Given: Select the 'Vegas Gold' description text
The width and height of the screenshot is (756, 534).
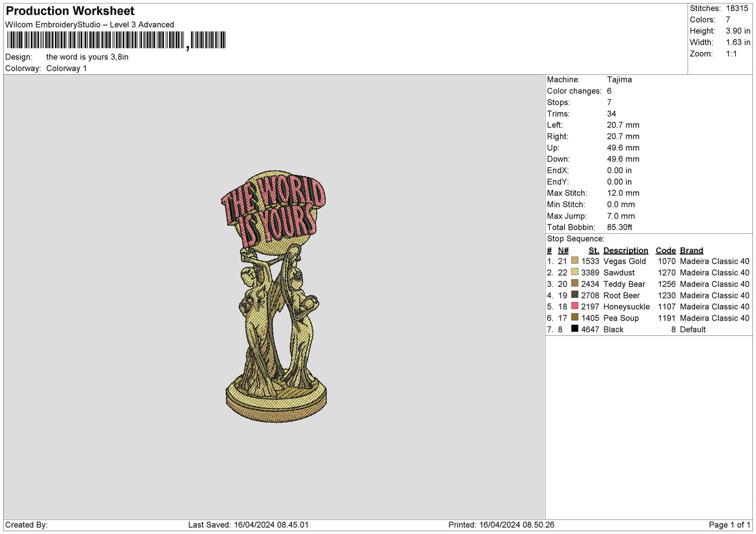Looking at the screenshot, I should [x=625, y=262].
